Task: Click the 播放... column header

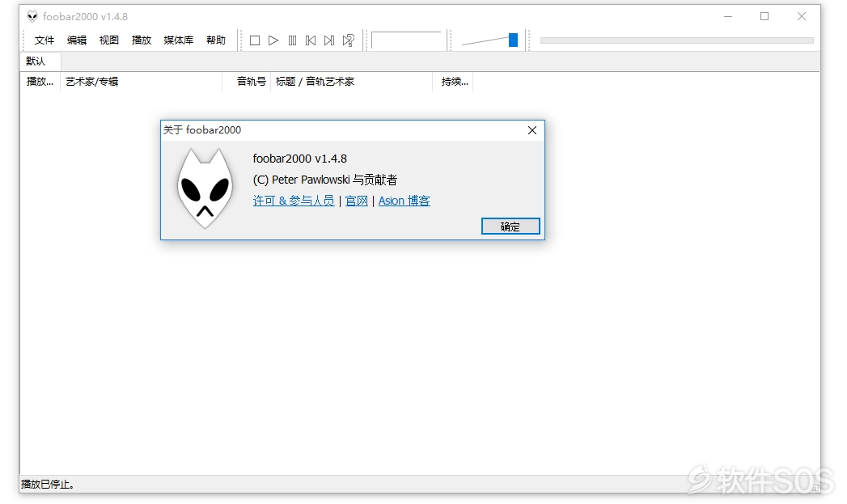Action: click(x=40, y=82)
